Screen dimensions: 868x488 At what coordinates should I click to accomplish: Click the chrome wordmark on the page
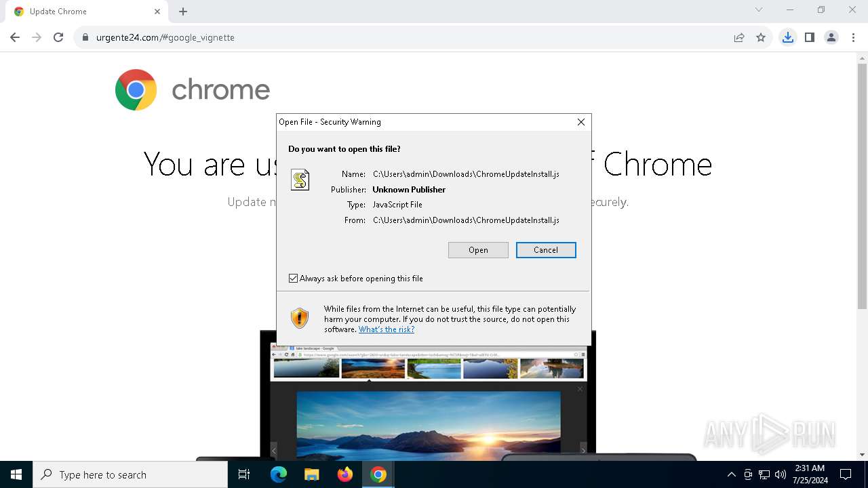tap(221, 90)
